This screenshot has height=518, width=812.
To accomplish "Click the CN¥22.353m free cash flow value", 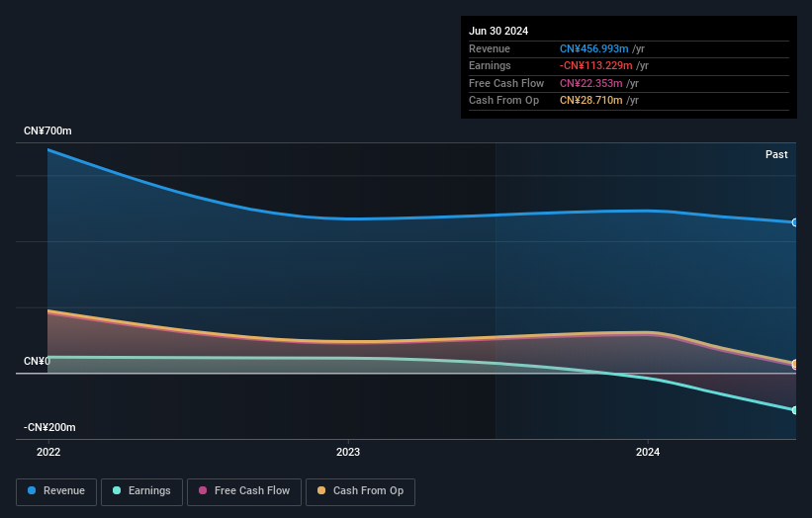I will 590,83.
